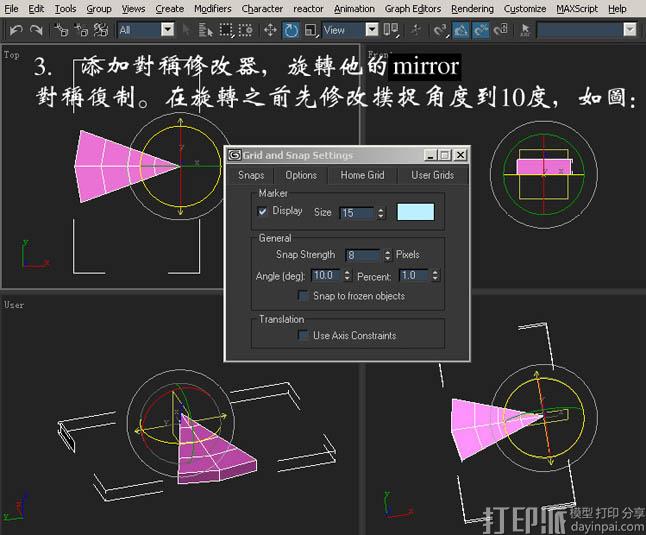Activate the Select and Move tool
The width and height of the screenshot is (646, 535).
click(x=270, y=30)
